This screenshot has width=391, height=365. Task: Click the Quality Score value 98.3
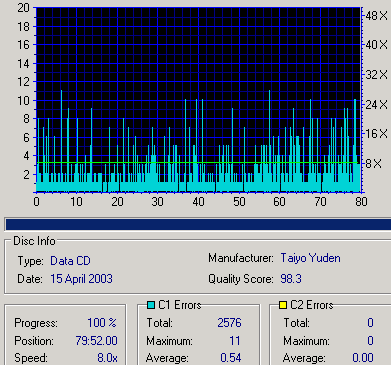(x=291, y=279)
